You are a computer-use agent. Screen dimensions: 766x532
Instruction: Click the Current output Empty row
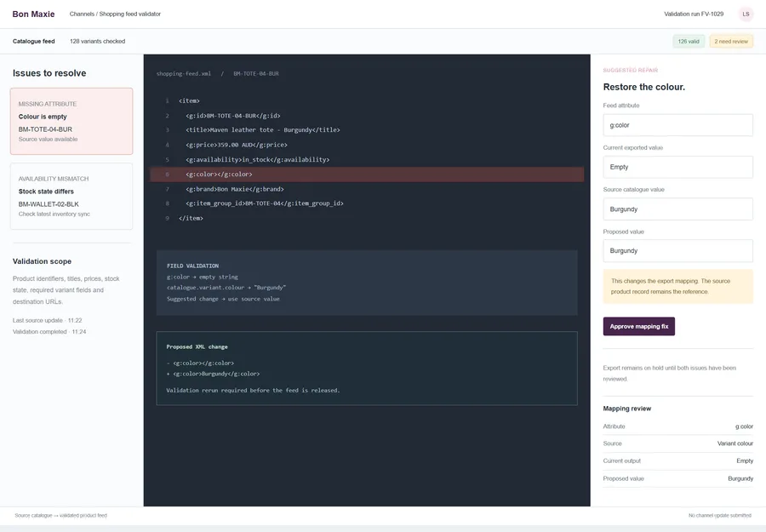[677, 460]
